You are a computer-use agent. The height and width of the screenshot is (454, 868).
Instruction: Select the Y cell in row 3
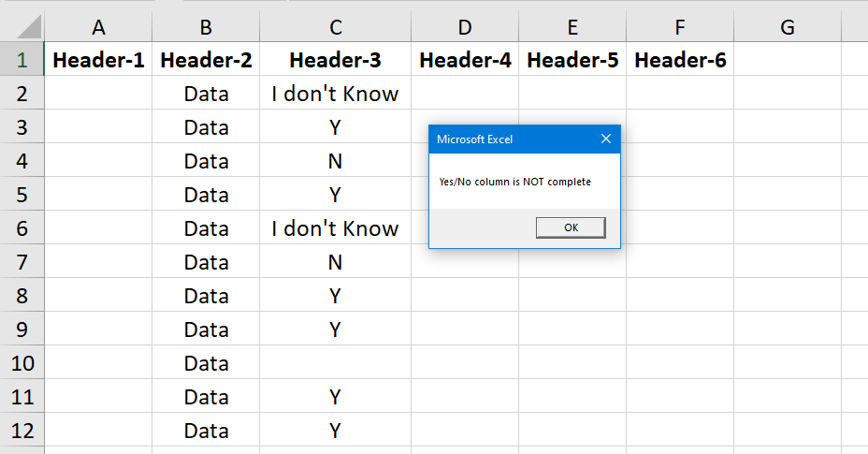[x=336, y=127]
